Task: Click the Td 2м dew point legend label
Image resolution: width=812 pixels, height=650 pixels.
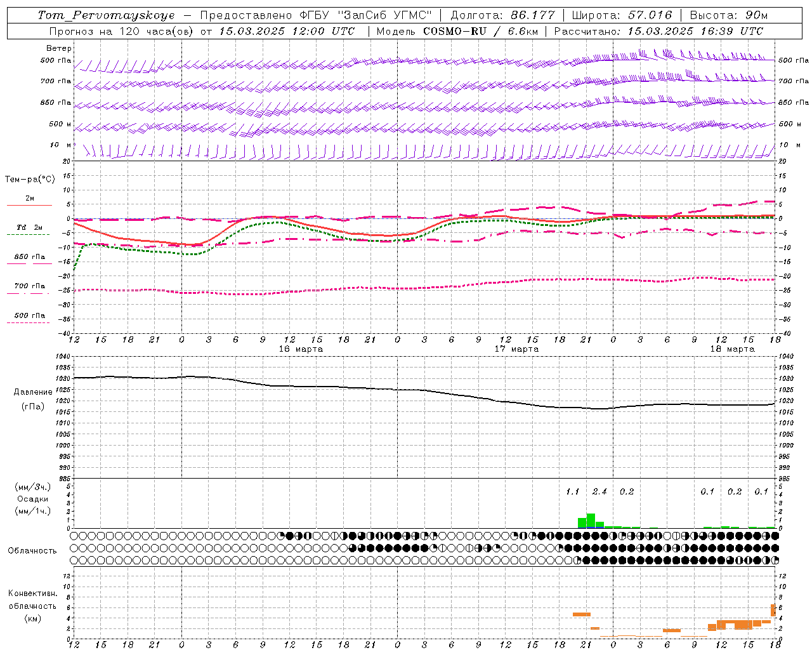Action: (x=29, y=227)
